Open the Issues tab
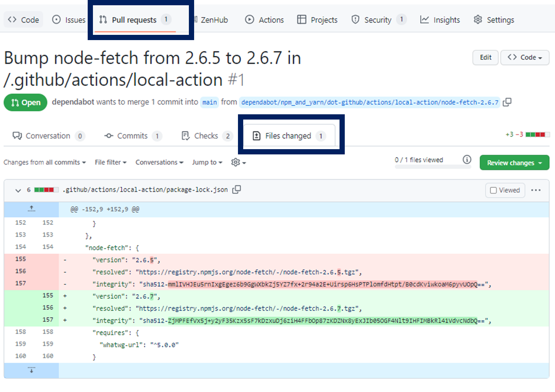The width and height of the screenshot is (555, 392). [69, 20]
